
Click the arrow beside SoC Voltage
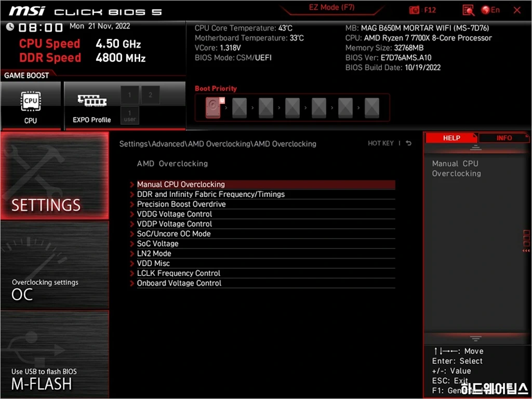click(132, 243)
